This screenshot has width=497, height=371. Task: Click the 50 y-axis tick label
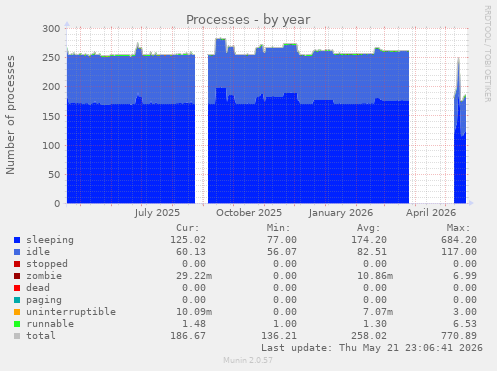coord(54,174)
